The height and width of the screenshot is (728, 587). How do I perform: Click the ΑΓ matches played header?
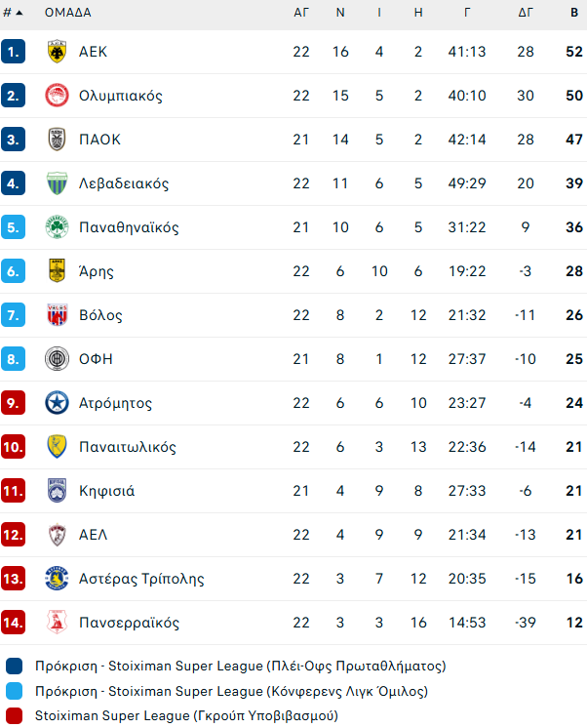pos(301,13)
